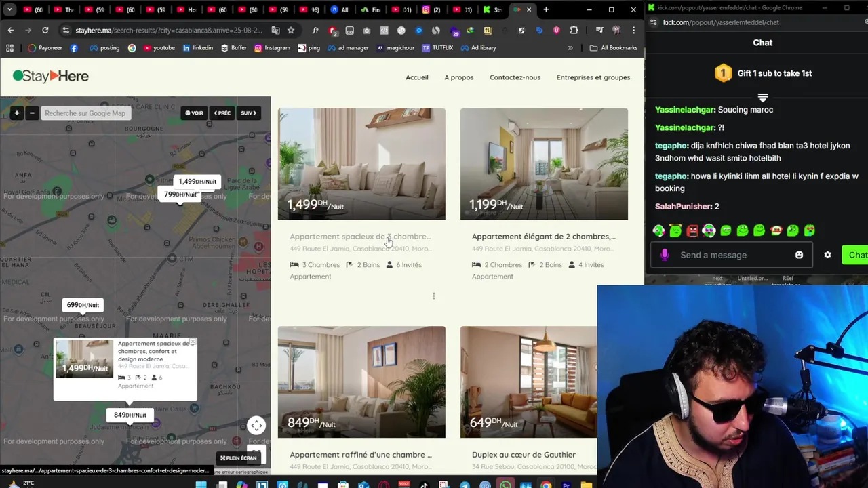868x488 pixels.
Task: Open the A propos menu item
Action: tap(459, 77)
